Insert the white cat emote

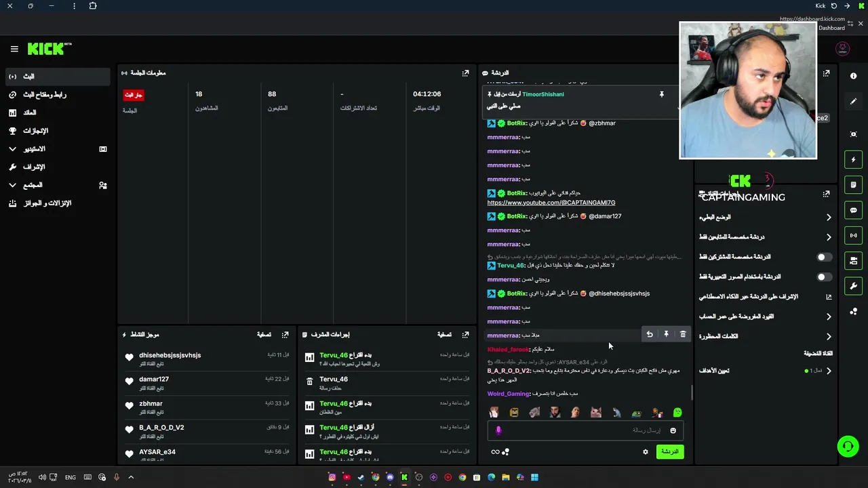tap(596, 412)
